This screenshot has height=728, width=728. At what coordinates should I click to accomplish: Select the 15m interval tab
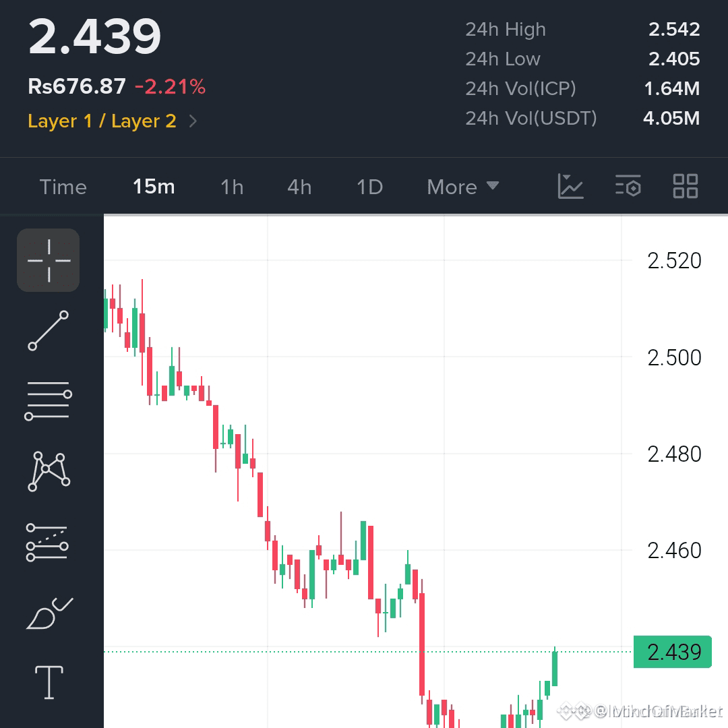pyautogui.click(x=154, y=187)
